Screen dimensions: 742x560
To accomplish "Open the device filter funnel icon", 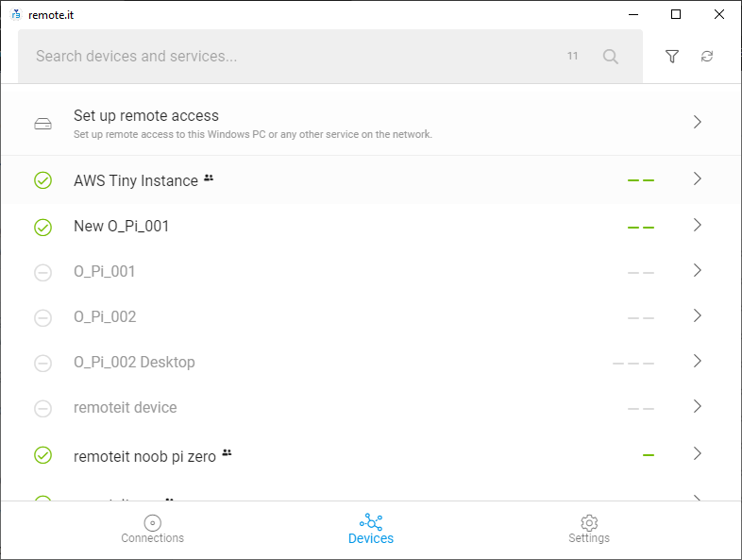I will click(x=671, y=57).
